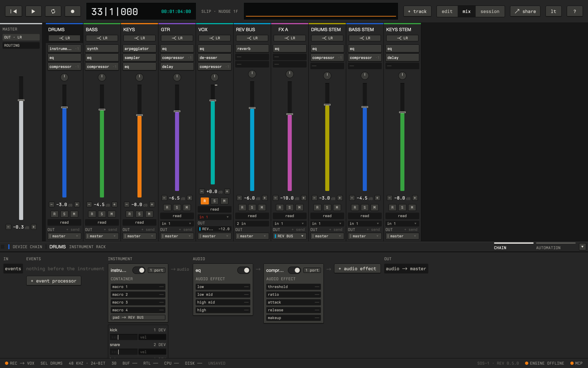This screenshot has width=588, height=368.
Task: Toggle record arm on VOX channel
Action: (205, 201)
